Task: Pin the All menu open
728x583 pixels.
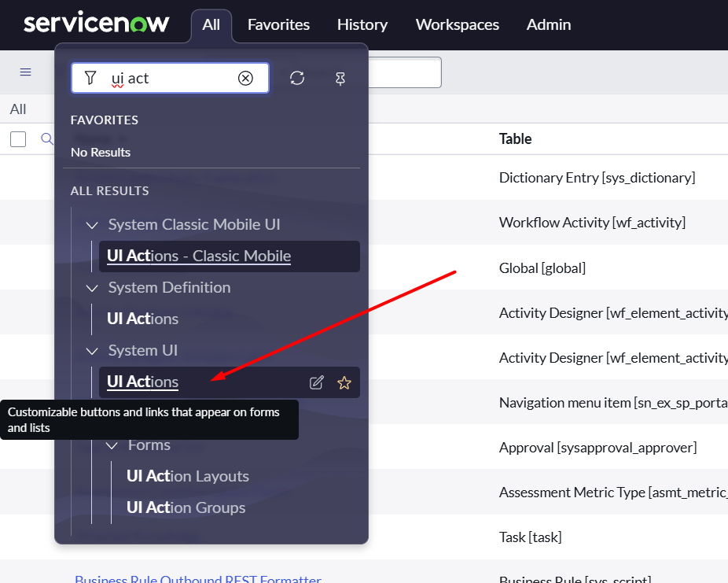Action: coord(340,79)
